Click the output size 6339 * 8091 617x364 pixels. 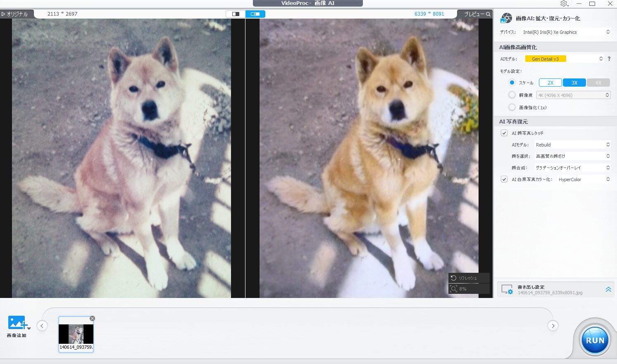point(429,14)
